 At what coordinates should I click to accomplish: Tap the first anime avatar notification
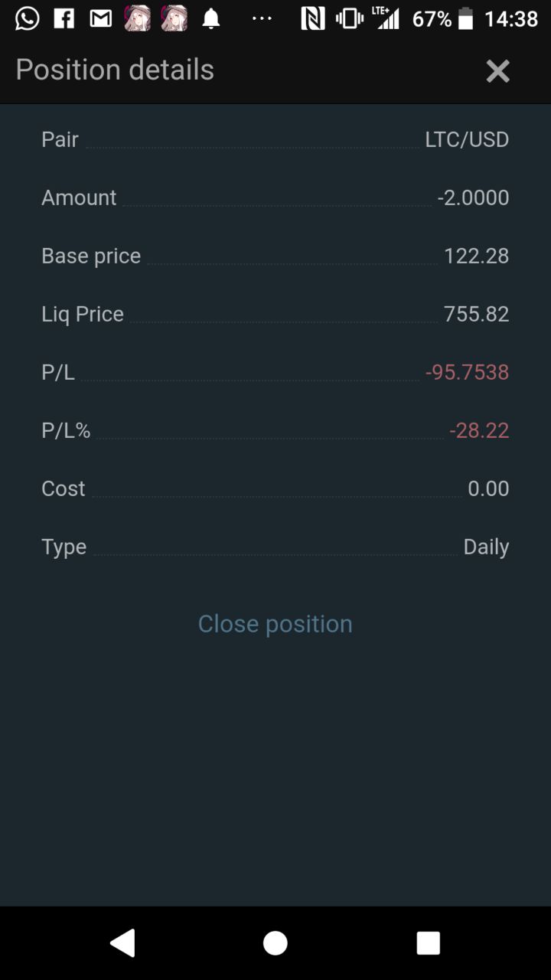click(x=138, y=18)
